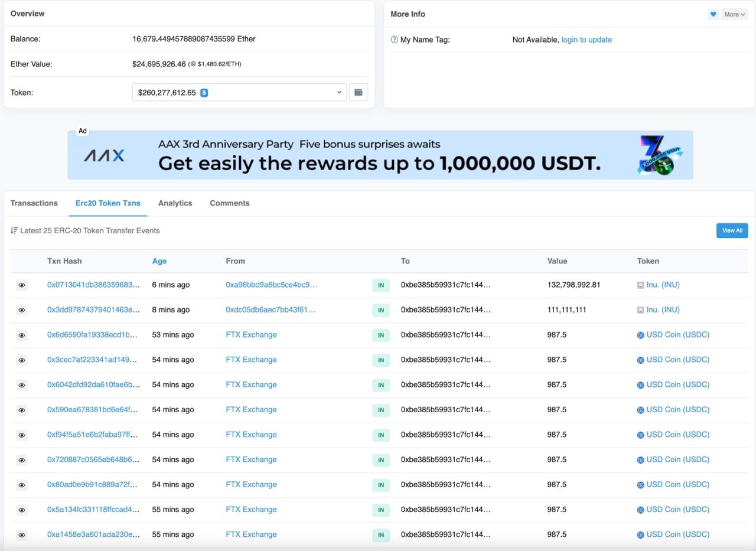The width and height of the screenshot is (756, 551).
Task: Click the IN badge in the 6 mins ago row
Action: [x=381, y=285]
